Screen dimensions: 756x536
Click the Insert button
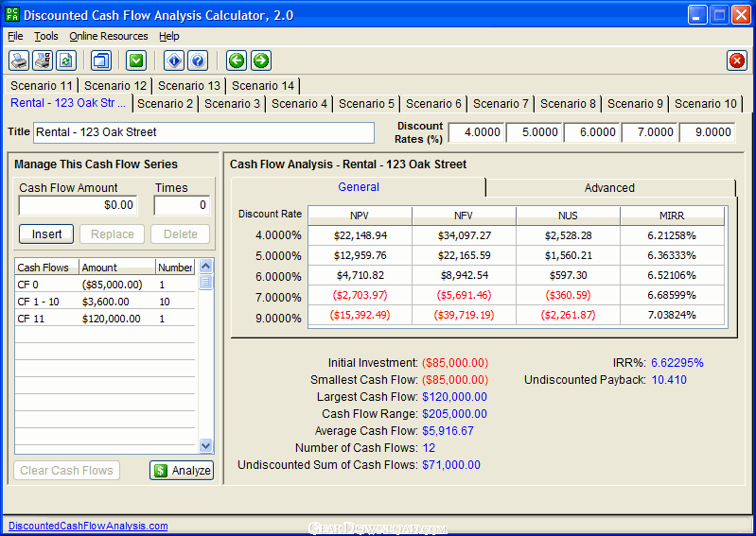point(46,234)
